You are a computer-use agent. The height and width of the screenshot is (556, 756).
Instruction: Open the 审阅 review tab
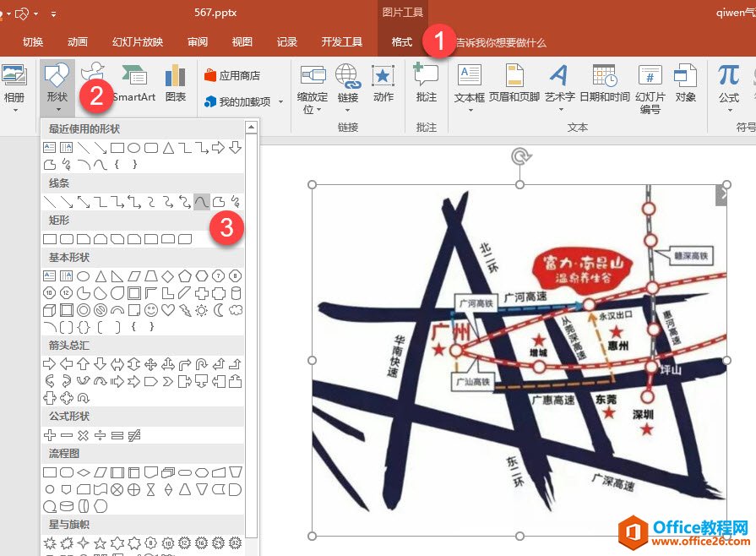(x=197, y=42)
